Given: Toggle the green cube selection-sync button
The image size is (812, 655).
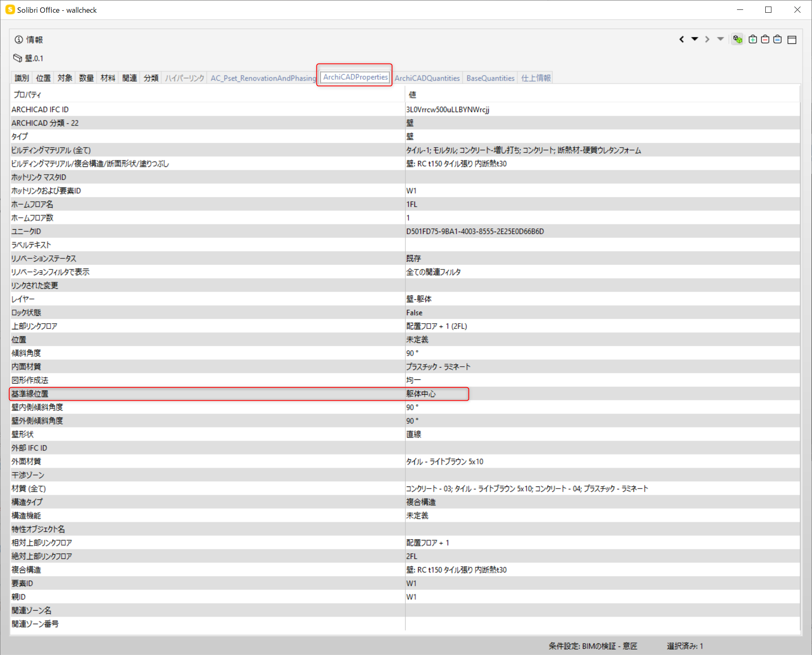Looking at the screenshot, I should coord(738,39).
